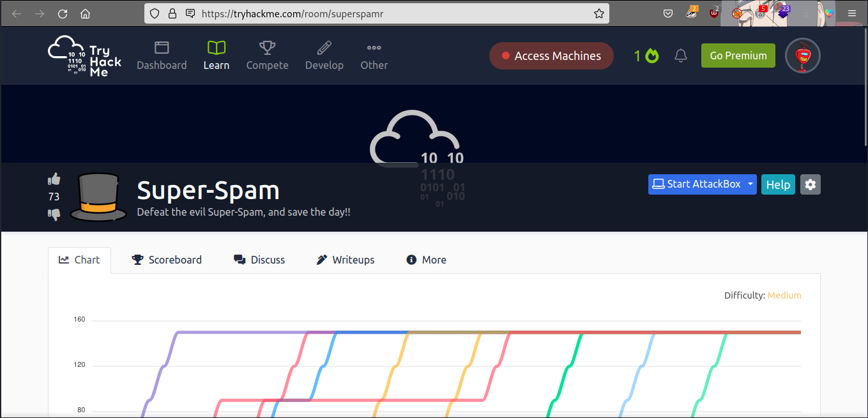Open the site permissions icon in the address bar

pos(190,13)
